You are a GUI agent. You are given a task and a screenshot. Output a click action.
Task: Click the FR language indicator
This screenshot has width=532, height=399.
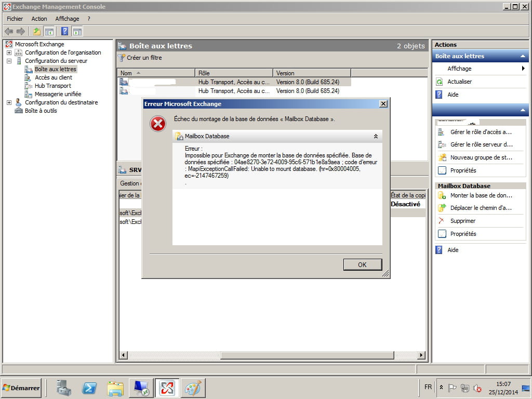(428, 387)
